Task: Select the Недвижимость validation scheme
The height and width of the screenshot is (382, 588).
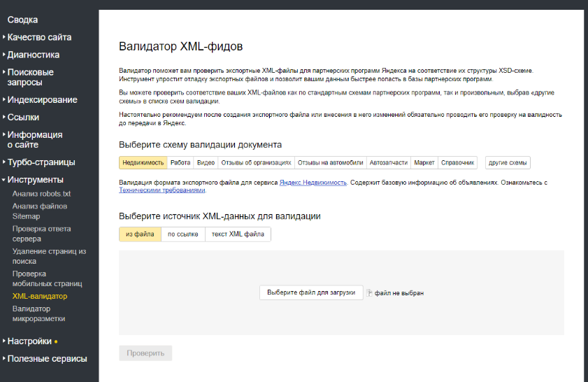Action: tap(143, 162)
